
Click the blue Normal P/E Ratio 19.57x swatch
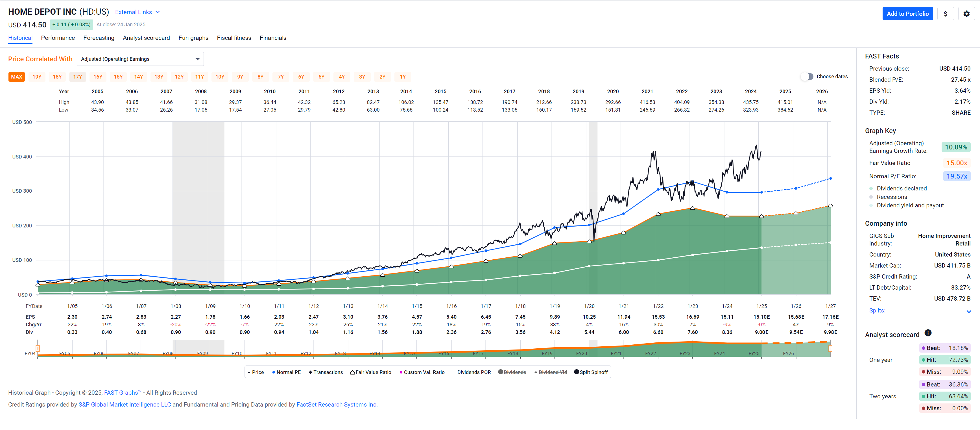(956, 176)
